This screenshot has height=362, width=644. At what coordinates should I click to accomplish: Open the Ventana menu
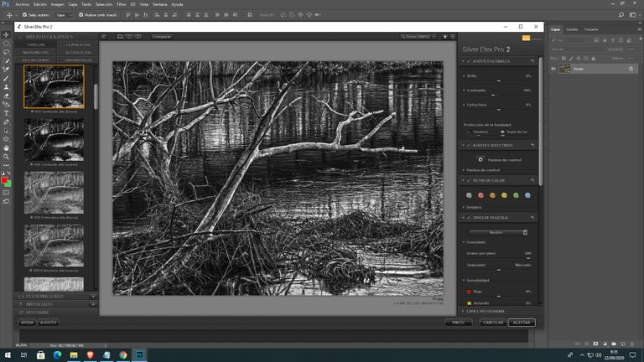pyautogui.click(x=160, y=4)
